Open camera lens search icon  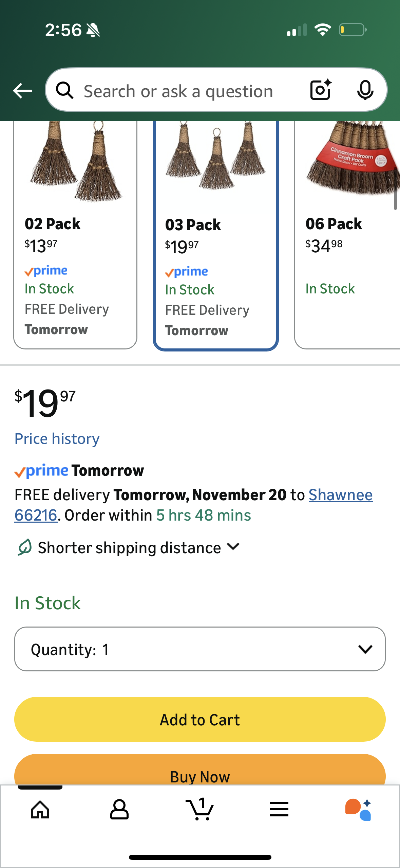click(321, 90)
